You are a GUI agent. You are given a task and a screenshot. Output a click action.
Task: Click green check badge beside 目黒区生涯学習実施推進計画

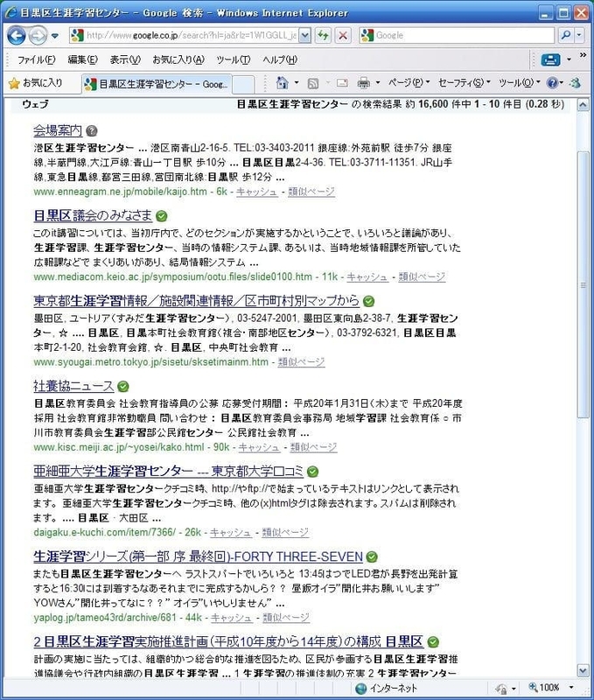[x=433, y=642]
